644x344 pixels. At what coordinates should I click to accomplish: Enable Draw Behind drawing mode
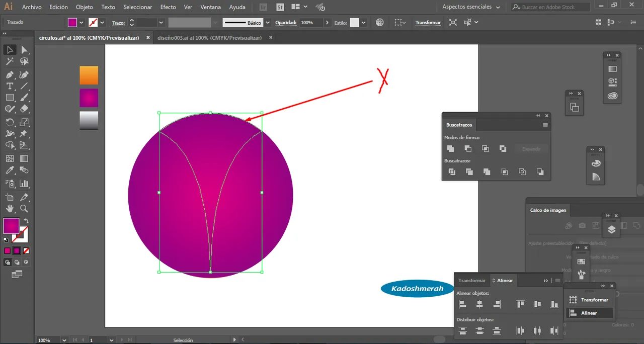[x=17, y=262]
